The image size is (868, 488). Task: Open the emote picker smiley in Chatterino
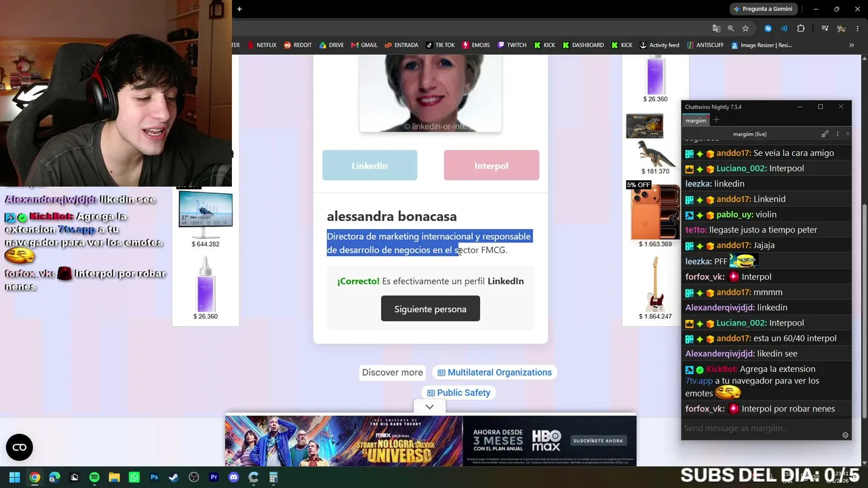pos(845,435)
